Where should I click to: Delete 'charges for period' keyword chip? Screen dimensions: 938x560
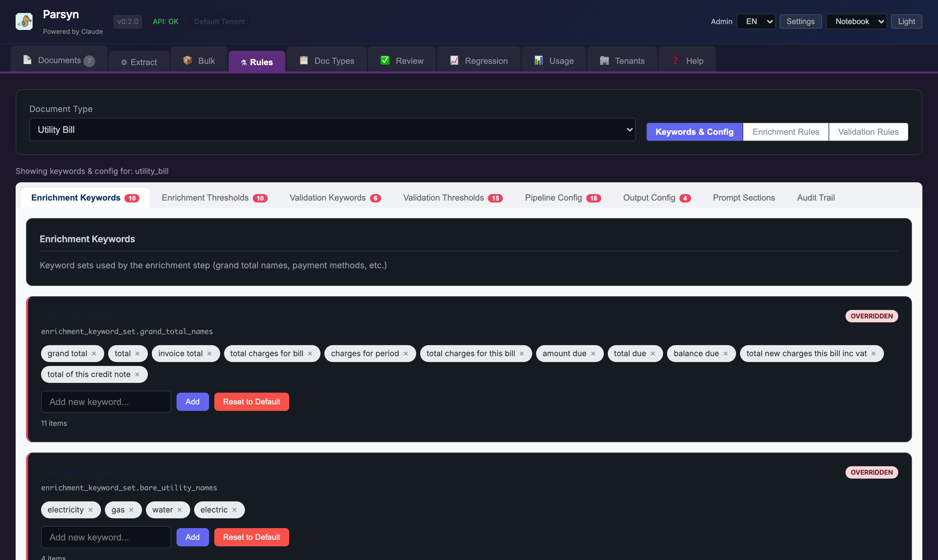pyautogui.click(x=406, y=354)
